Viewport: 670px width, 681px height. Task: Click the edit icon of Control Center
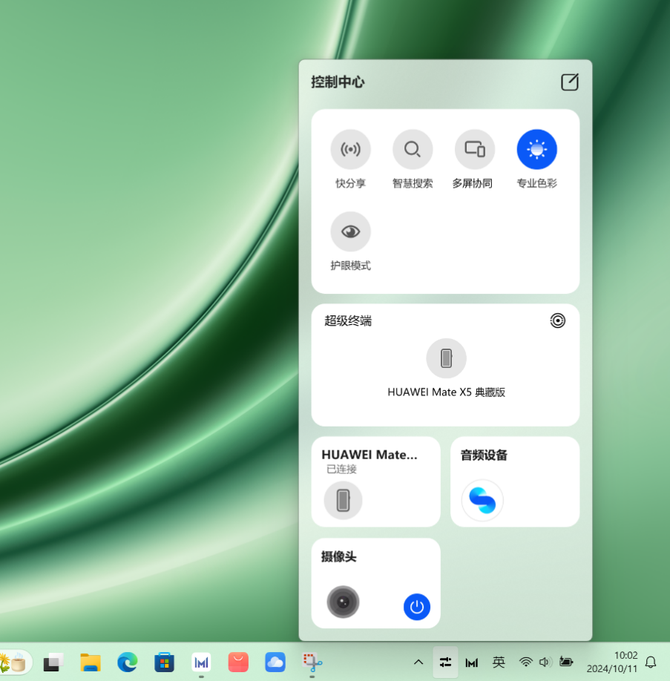click(x=570, y=82)
